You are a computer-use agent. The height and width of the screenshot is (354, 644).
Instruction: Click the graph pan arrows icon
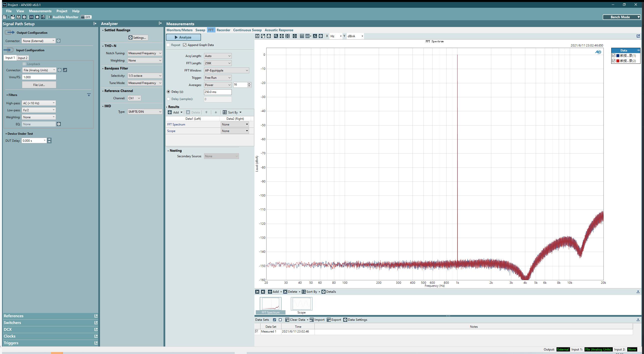pyautogui.click(x=282, y=36)
